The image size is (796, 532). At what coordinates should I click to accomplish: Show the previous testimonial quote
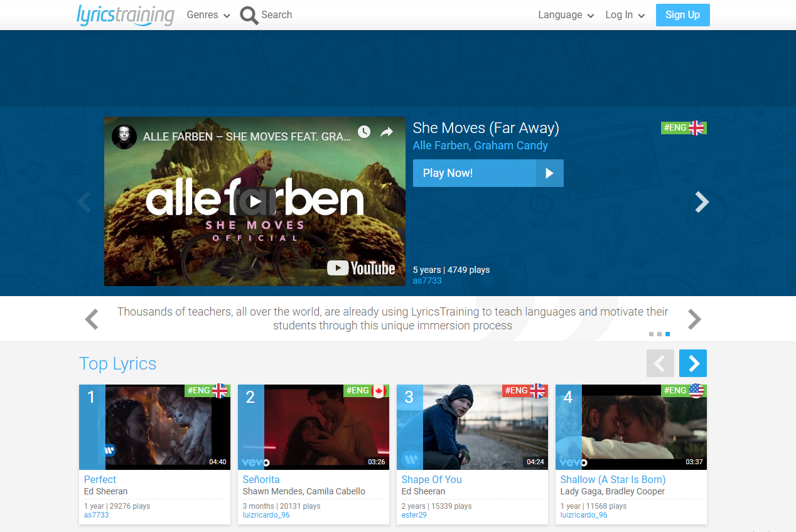[x=92, y=319]
